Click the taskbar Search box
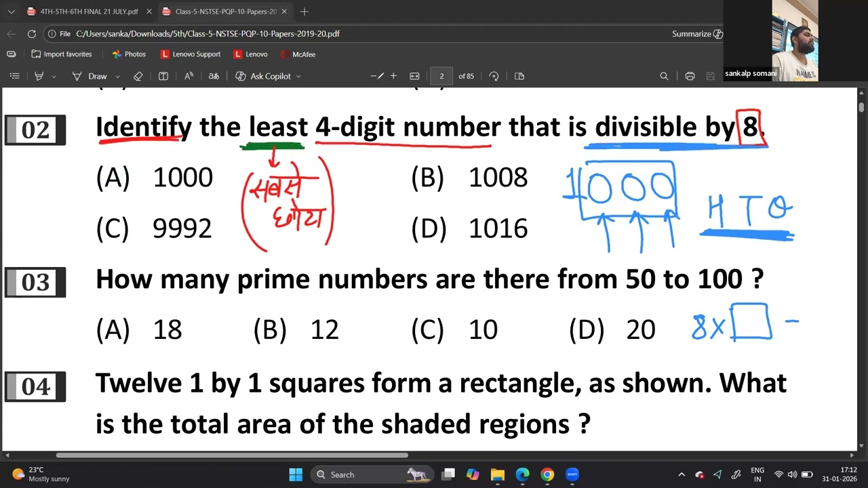This screenshot has width=868, height=488. tap(372, 474)
